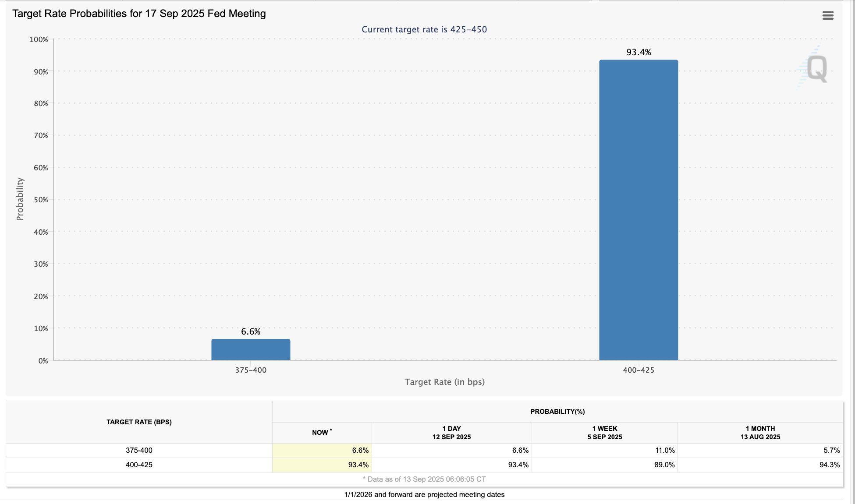
Task: Click the chart title text
Action: [x=139, y=14]
